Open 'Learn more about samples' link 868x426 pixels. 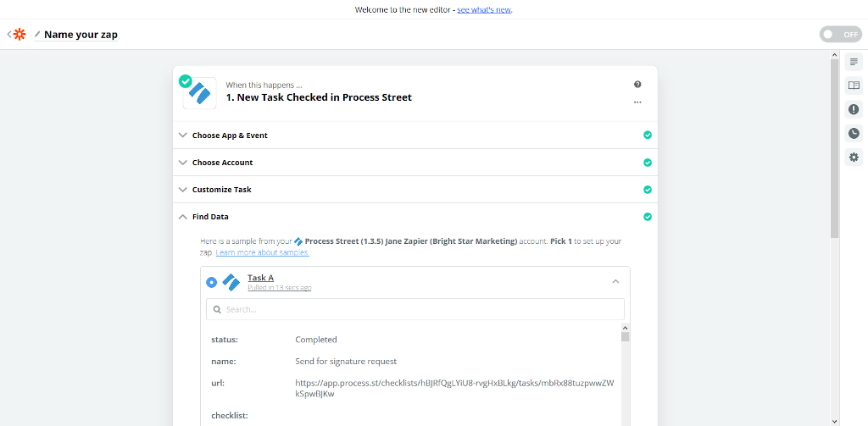pyautogui.click(x=263, y=252)
